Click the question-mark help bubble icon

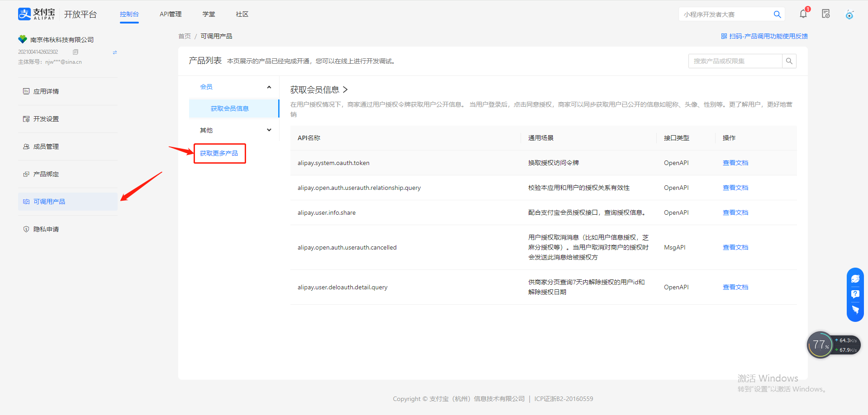[855, 294]
